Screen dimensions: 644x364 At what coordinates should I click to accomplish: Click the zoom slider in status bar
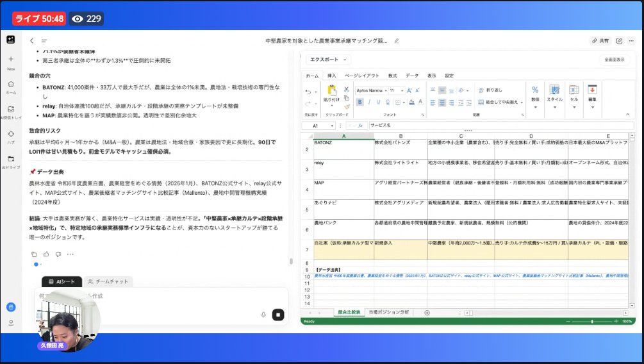(592, 321)
